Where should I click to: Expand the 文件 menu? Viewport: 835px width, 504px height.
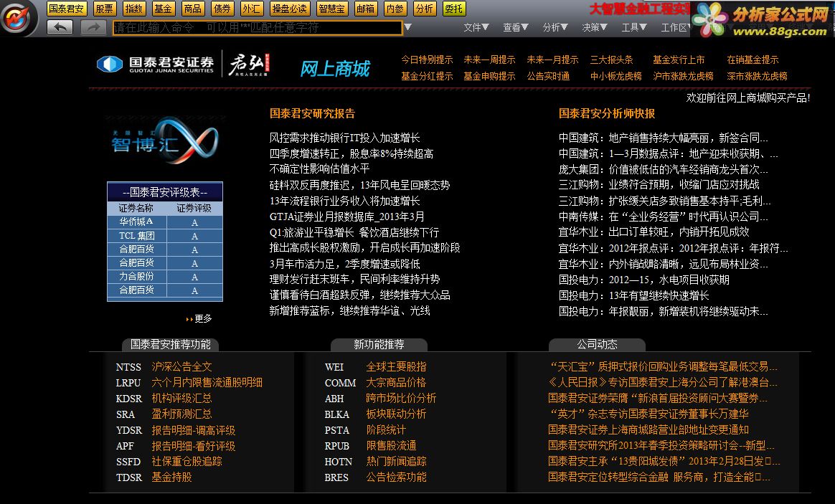[476, 27]
